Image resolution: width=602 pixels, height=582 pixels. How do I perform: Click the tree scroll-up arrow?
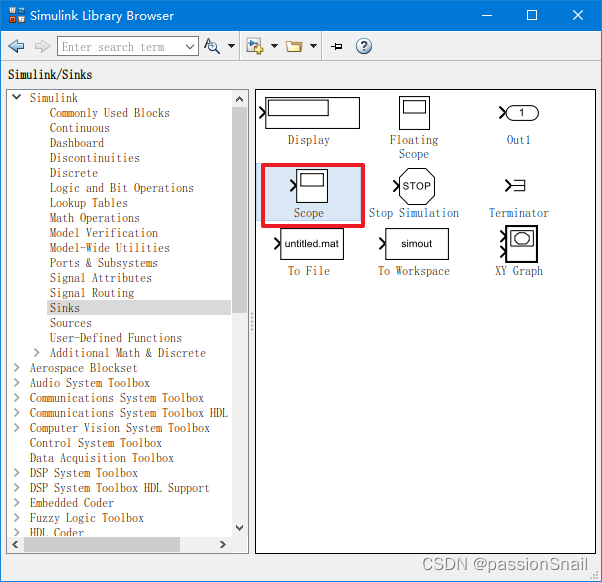tap(239, 99)
